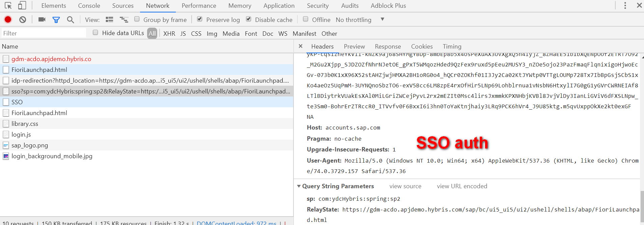This screenshot has width=644, height=225.
Task: Click view URL encoded link
Action: coord(462,186)
